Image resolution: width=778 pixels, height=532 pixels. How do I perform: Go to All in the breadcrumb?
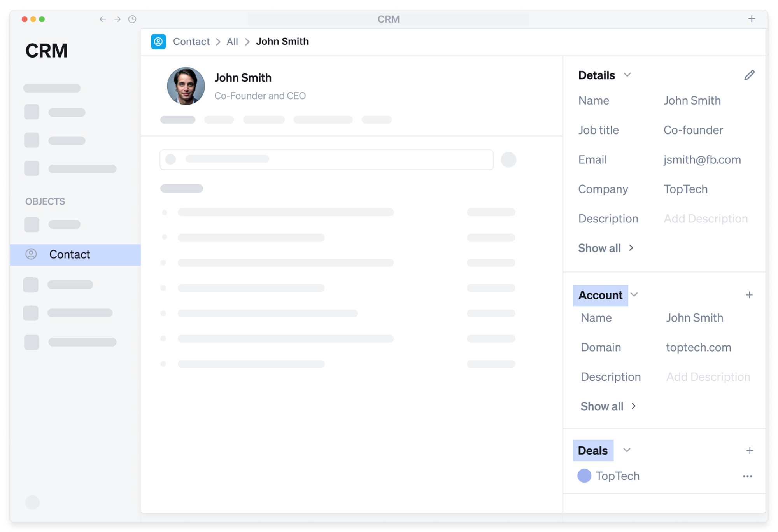tap(232, 42)
